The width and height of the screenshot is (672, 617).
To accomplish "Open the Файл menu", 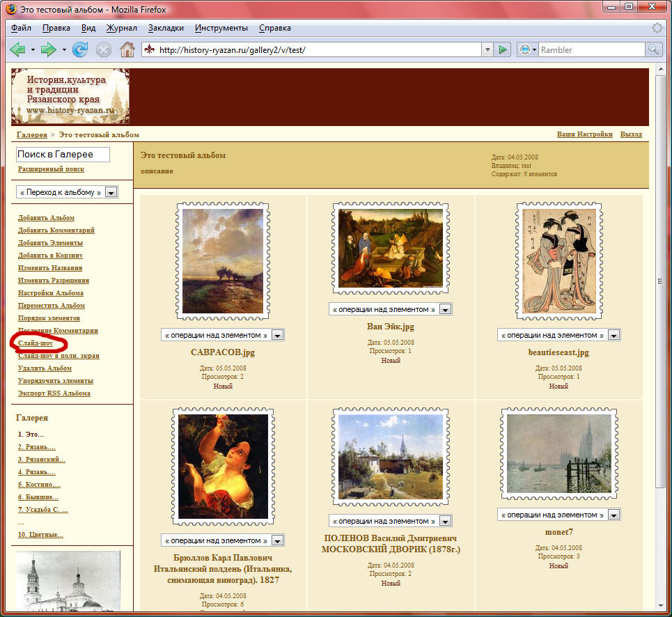I will tap(21, 28).
